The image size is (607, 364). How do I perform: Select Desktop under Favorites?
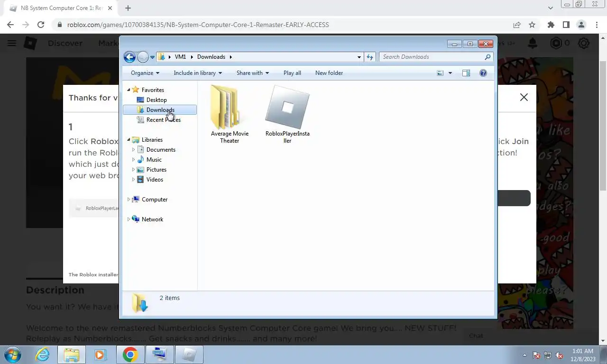point(156,100)
